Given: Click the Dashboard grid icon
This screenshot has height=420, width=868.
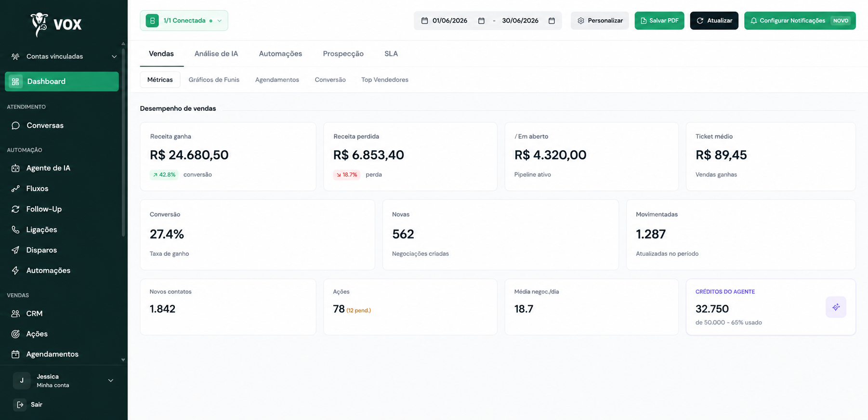Looking at the screenshot, I should coord(15,81).
